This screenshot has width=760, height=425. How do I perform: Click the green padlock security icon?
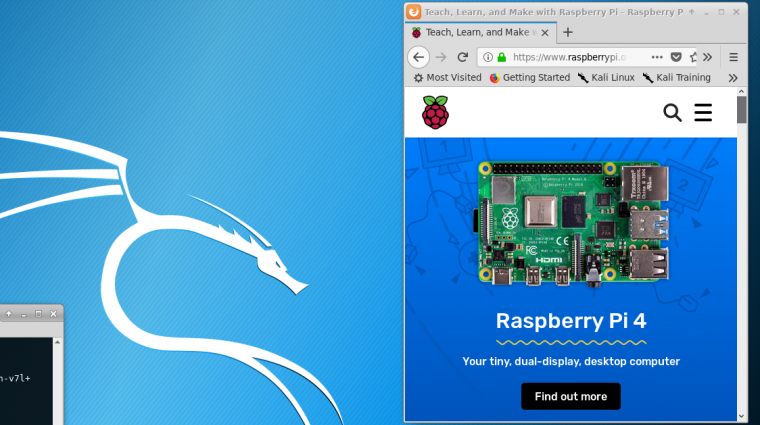pos(502,57)
